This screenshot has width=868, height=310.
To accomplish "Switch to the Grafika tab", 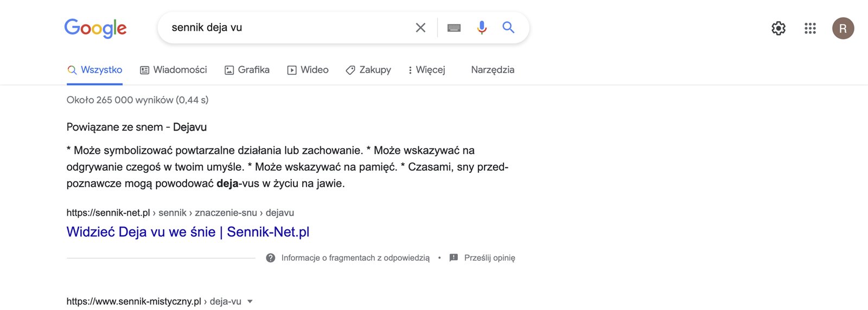I will pos(247,70).
